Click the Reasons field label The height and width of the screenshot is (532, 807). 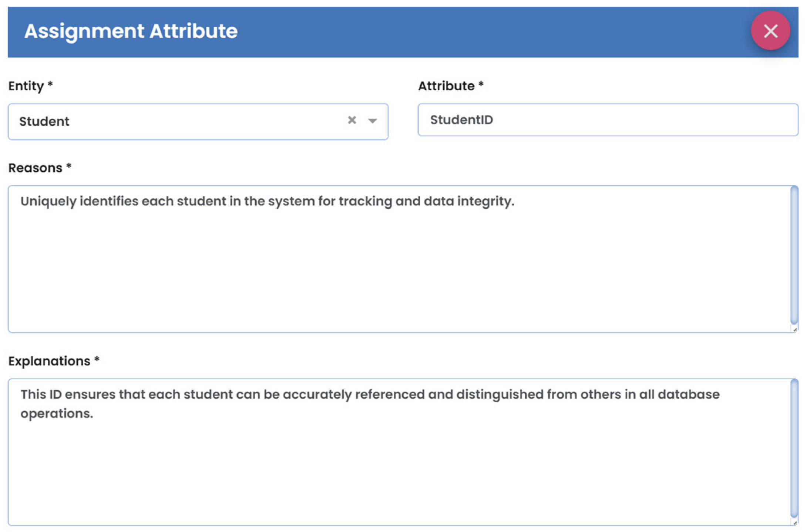pyautogui.click(x=36, y=168)
